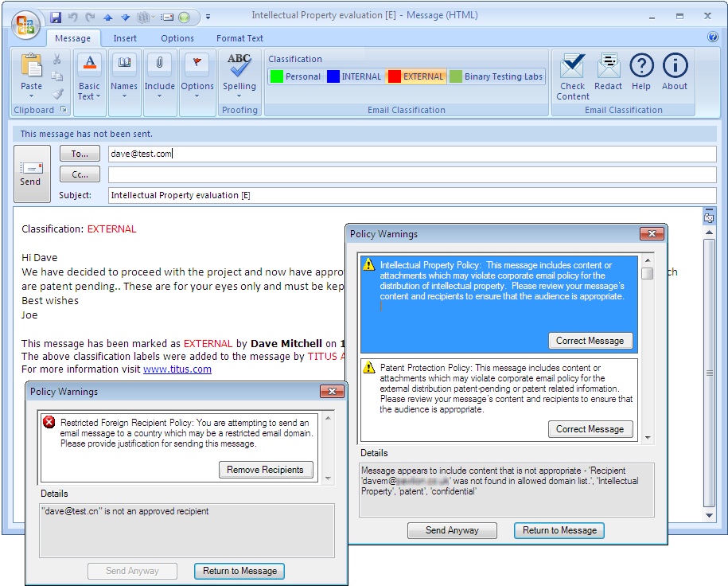Viewport: 728px width, 586px height.
Task: Expand Names dropdown arrow
Action: pyautogui.click(x=124, y=96)
